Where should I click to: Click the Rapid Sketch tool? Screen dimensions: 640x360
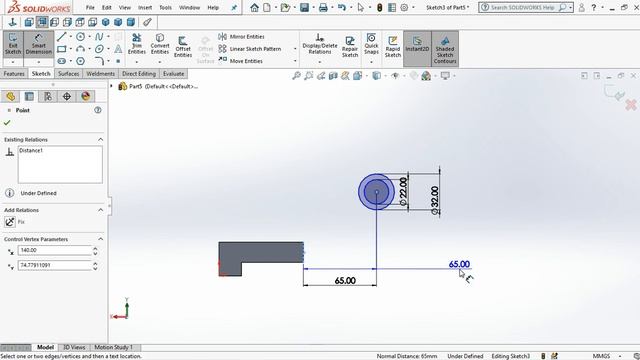point(393,47)
